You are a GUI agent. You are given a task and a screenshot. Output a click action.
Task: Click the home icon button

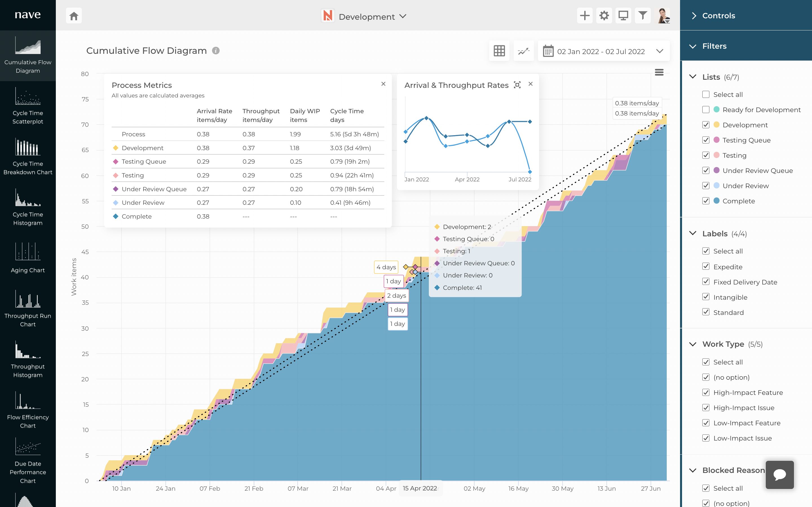74,16
